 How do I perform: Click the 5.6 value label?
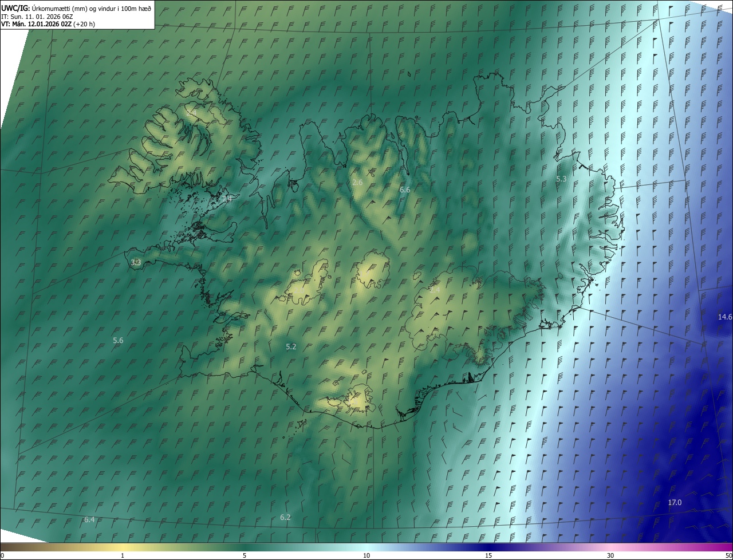click(118, 340)
